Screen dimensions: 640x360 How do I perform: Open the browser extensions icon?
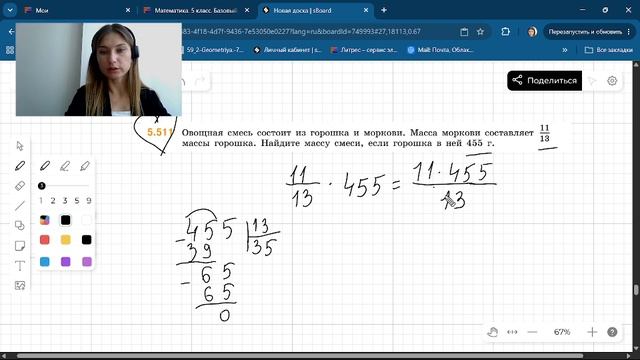505,31
